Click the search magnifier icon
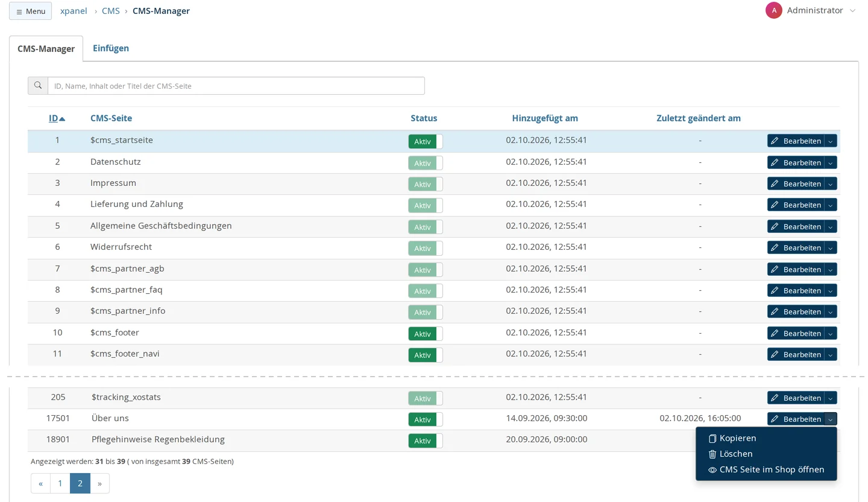868x502 pixels. (x=38, y=86)
